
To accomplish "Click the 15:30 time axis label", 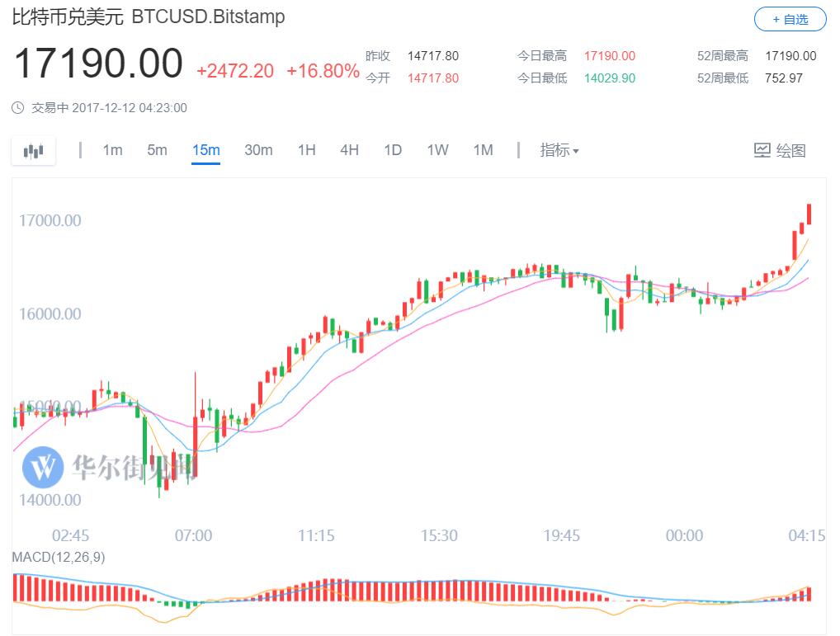I will click(x=439, y=535).
